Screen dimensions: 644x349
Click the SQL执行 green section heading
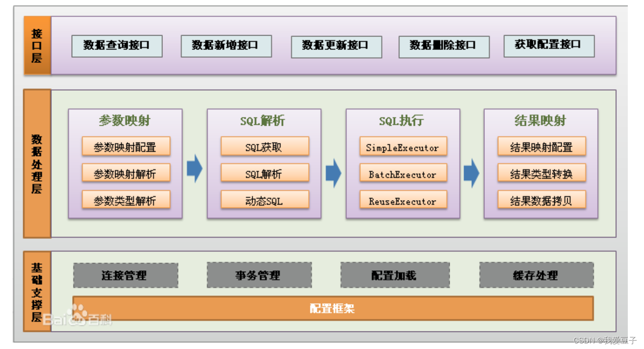pyautogui.click(x=402, y=121)
